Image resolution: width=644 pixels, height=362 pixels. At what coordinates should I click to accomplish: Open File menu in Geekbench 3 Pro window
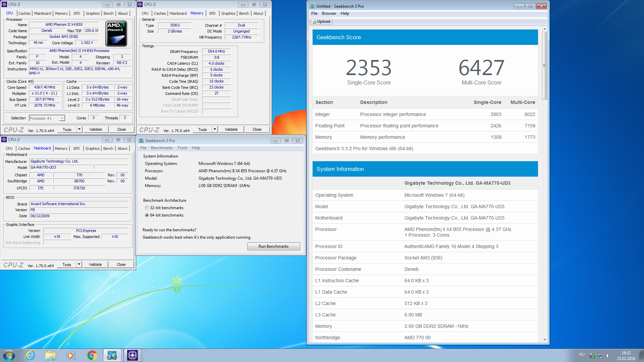tap(143, 148)
